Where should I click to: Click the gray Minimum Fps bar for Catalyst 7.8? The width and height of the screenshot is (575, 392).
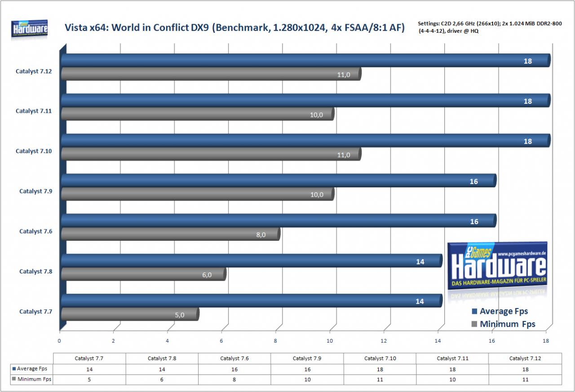pos(144,274)
